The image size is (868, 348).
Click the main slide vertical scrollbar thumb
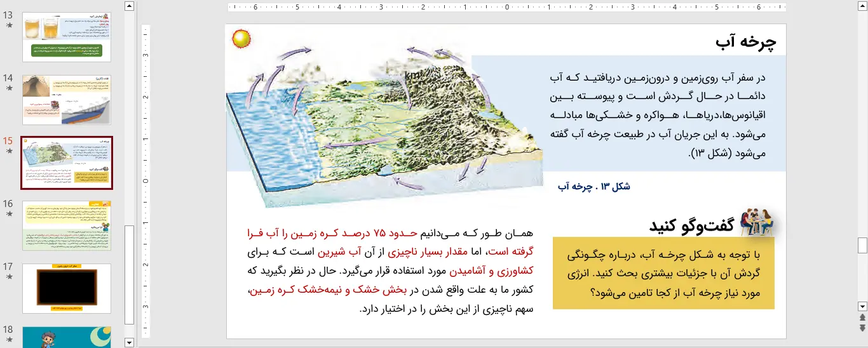pos(862,245)
